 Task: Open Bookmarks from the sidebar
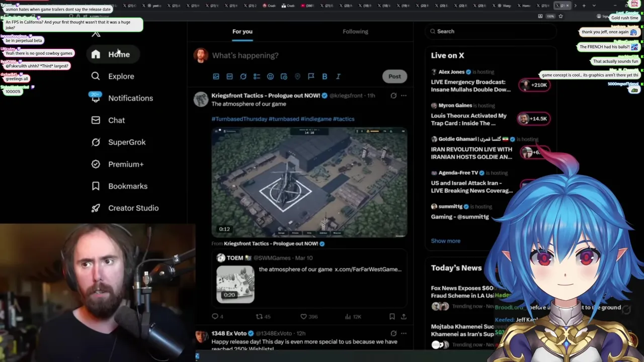(120, 186)
